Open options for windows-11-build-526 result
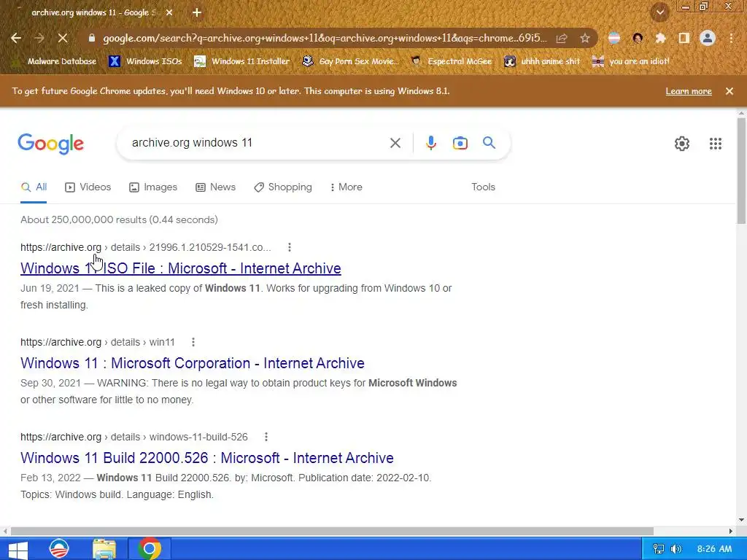 [x=266, y=437]
